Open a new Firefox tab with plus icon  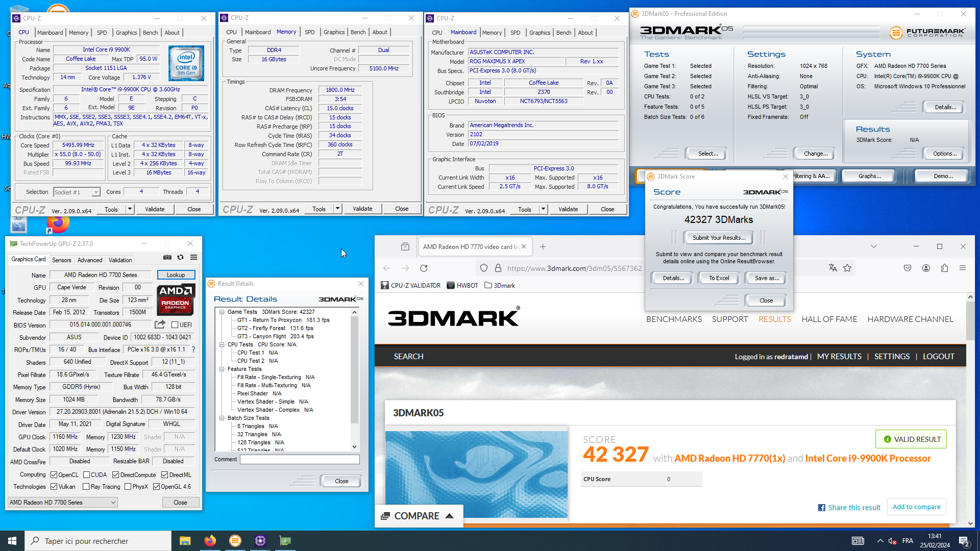click(x=543, y=246)
